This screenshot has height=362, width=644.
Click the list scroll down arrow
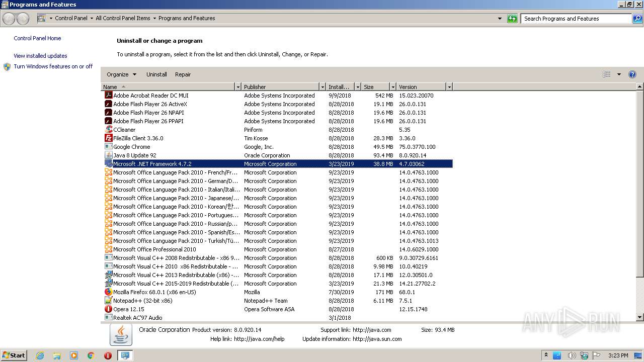[x=640, y=317]
